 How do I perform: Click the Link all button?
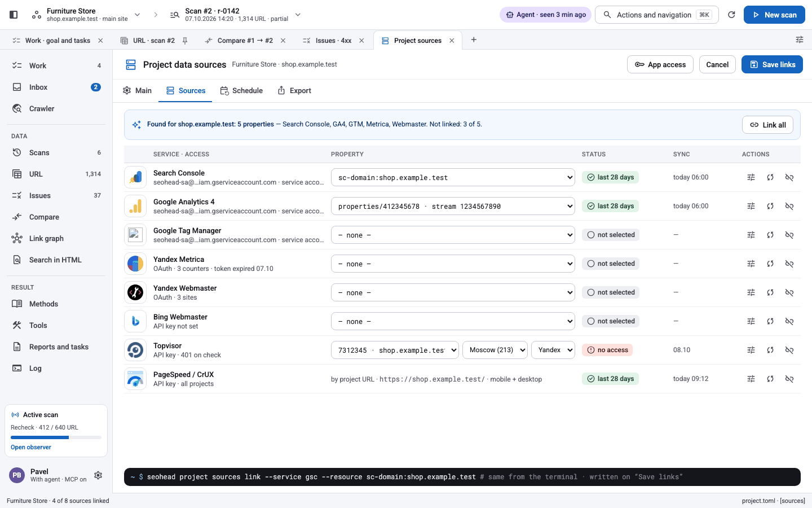(767, 125)
